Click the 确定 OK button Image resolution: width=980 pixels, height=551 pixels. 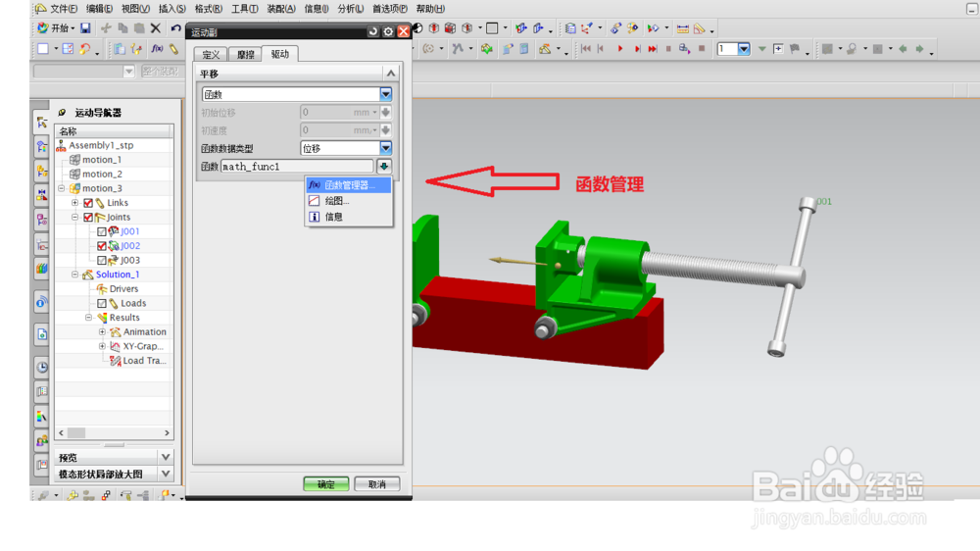pyautogui.click(x=325, y=484)
